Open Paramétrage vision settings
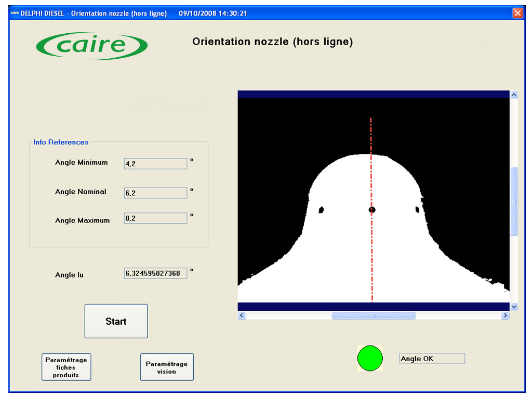The width and height of the screenshot is (532, 397). [167, 367]
